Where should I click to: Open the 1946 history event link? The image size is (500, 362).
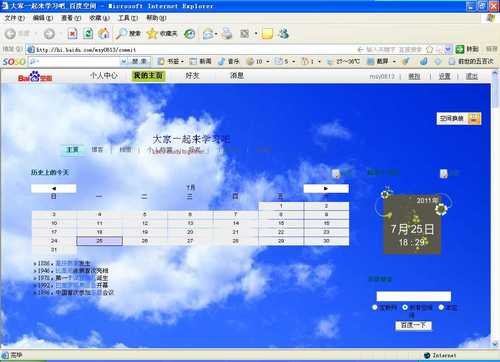[64, 271]
